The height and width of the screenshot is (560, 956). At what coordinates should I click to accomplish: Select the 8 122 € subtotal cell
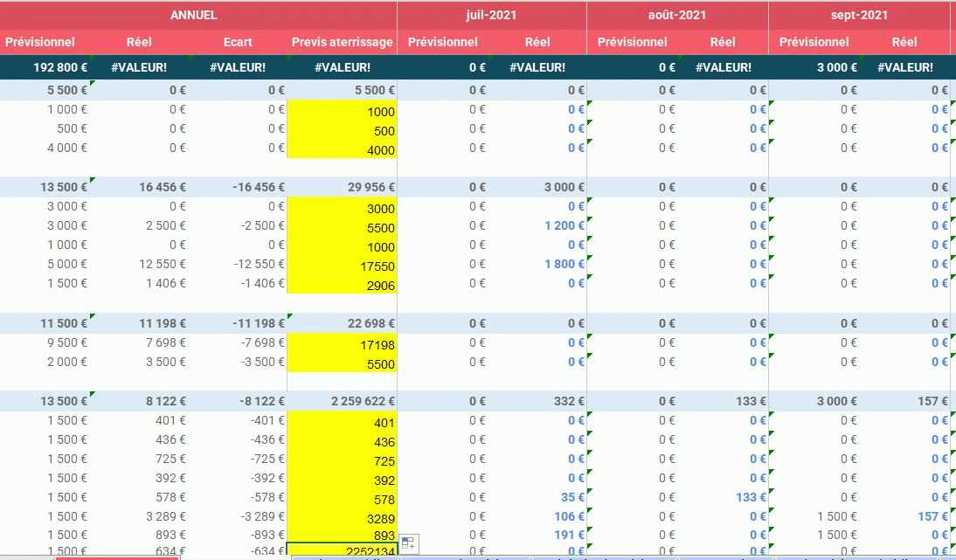coord(139,401)
